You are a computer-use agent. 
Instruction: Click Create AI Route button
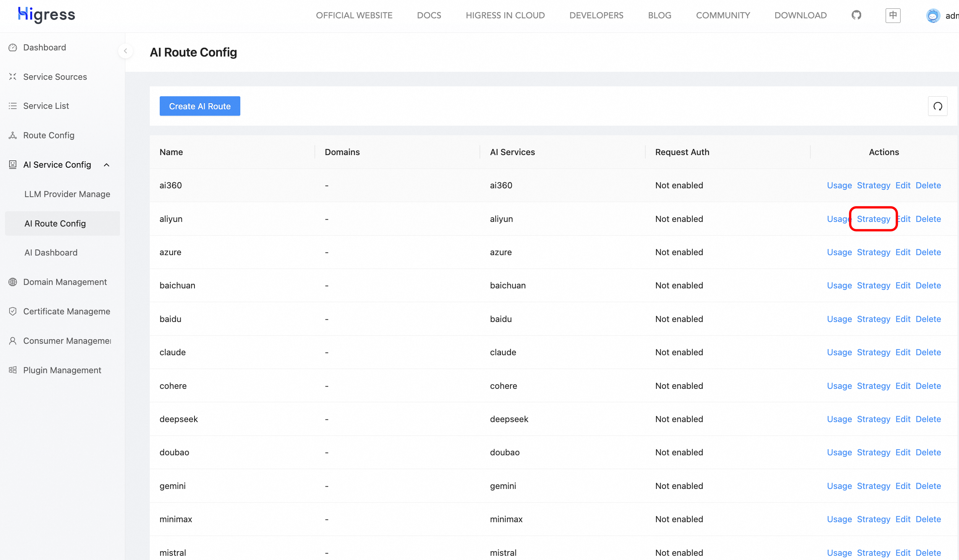199,106
